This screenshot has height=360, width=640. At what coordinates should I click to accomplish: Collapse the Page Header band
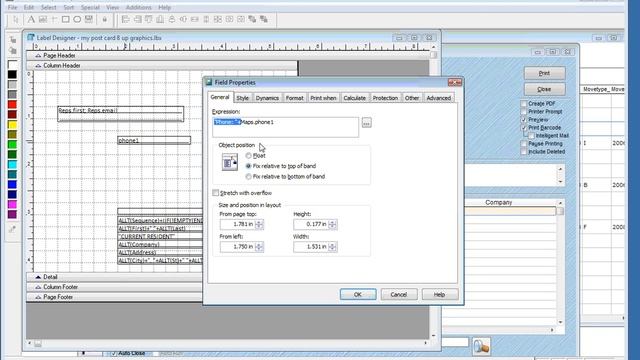point(38,56)
